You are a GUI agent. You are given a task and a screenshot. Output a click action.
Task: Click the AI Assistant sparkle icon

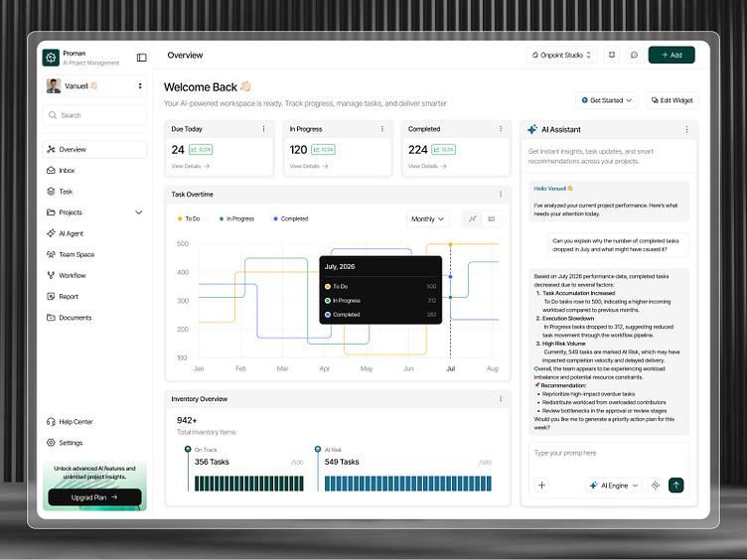[x=532, y=129]
